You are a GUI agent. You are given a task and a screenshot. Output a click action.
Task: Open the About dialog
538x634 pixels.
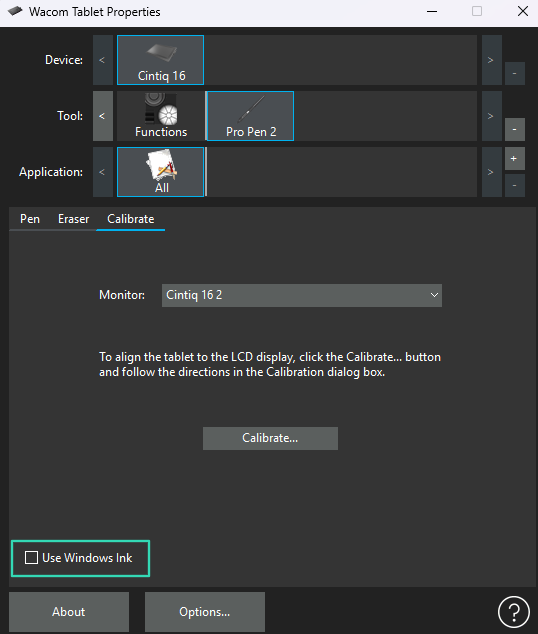pyautogui.click(x=69, y=612)
